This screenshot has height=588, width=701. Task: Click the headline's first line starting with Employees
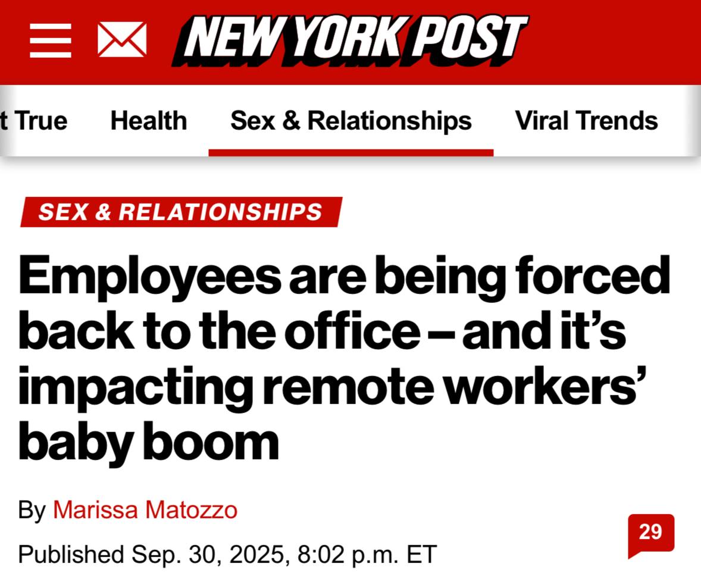click(344, 277)
